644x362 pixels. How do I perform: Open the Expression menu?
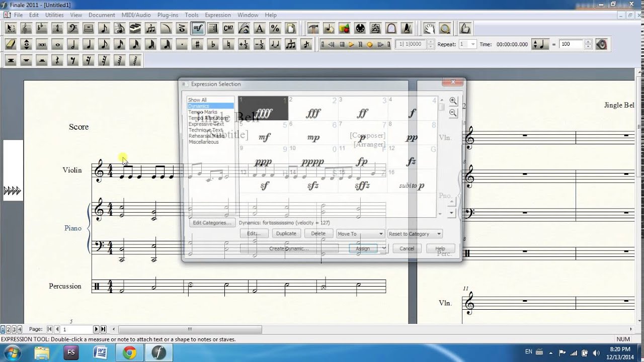click(218, 15)
